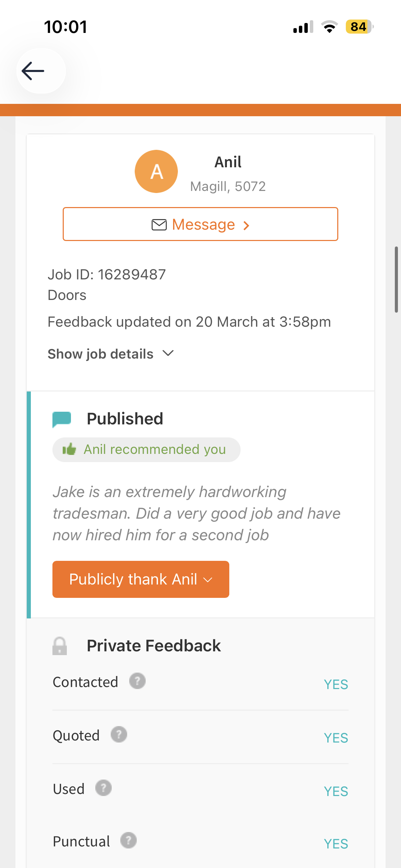Tap the battery indicator in status bar
The height and width of the screenshot is (868, 401).
[x=359, y=27]
